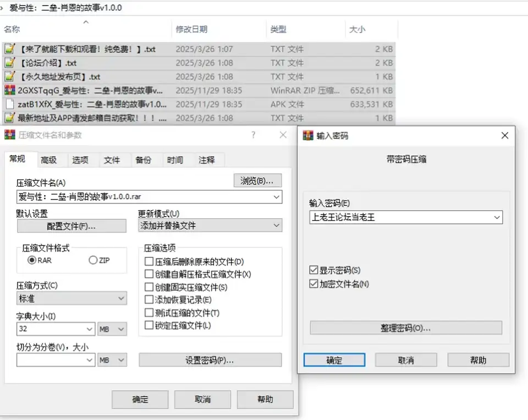The image size is (528, 420).
Task: Open the MB unit dropdown beside 字典大小
Action: pos(112,329)
